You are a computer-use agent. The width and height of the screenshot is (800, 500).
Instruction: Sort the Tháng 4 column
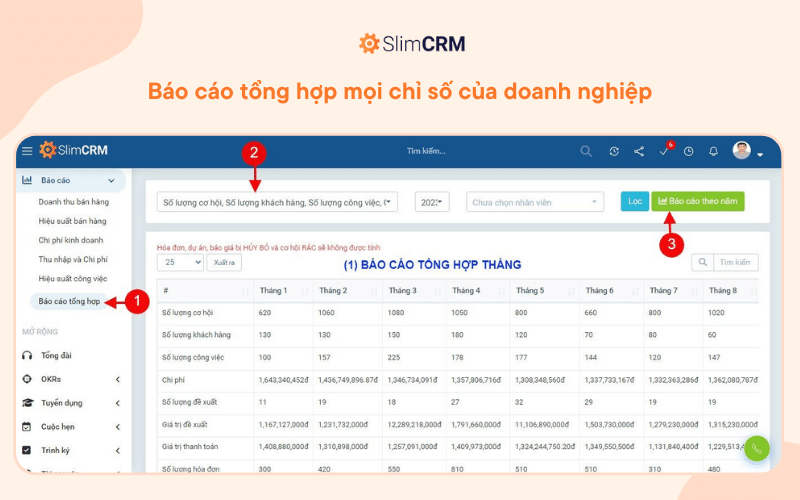(x=477, y=291)
